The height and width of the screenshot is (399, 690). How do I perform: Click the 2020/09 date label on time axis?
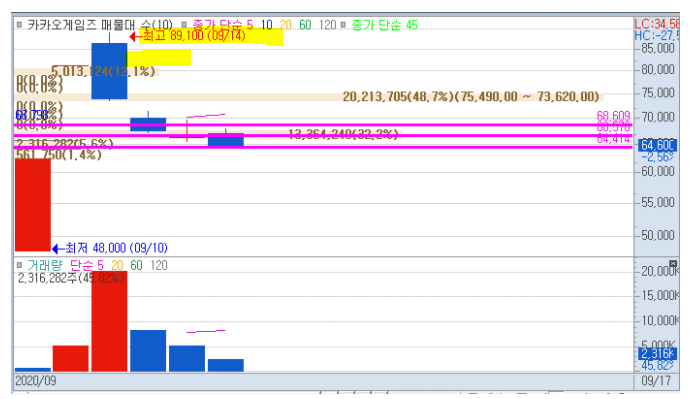36,381
